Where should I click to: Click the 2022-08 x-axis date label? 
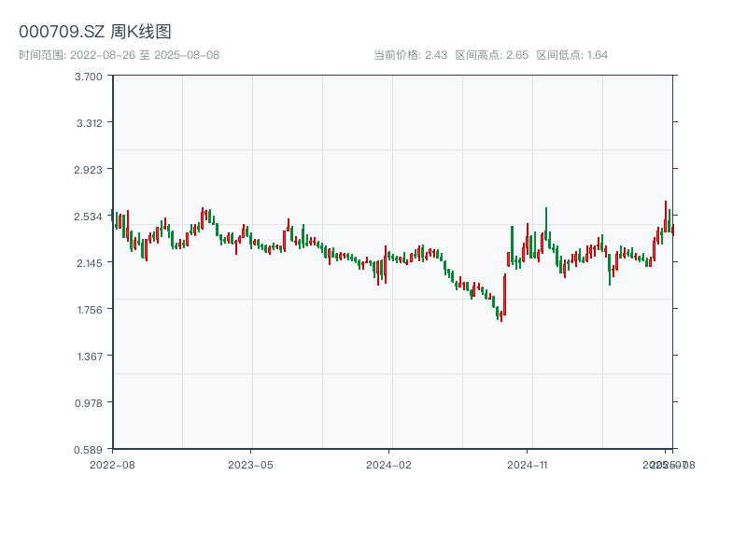pos(112,464)
